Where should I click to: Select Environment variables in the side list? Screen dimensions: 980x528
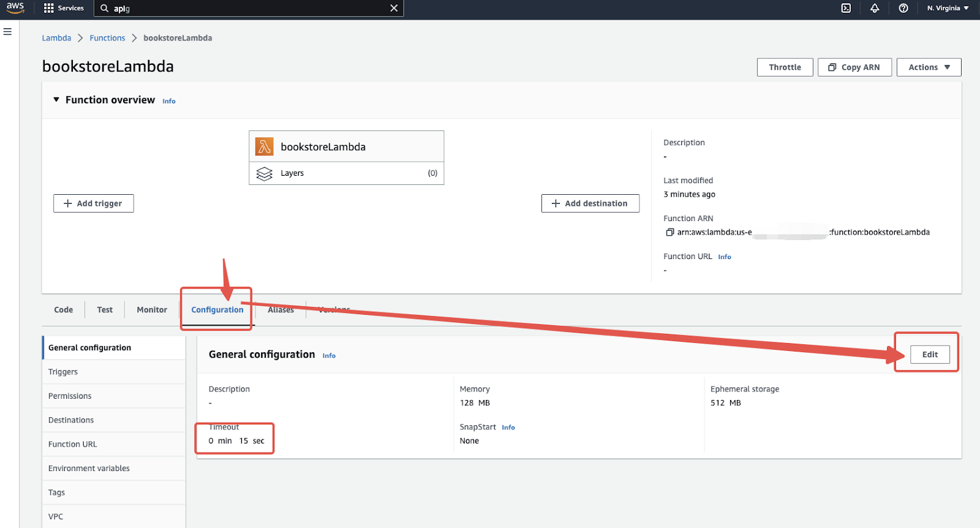114,469
